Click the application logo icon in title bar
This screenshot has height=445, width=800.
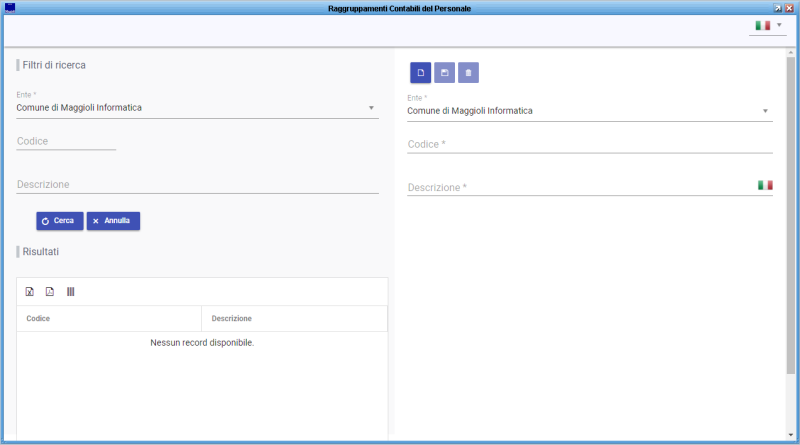(x=10, y=8)
